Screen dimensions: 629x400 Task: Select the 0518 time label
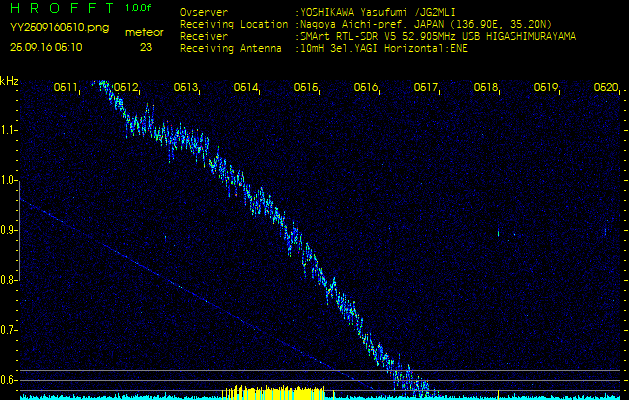486,88
